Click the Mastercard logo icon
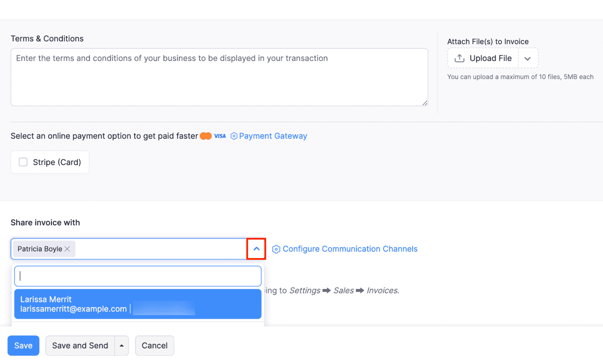This screenshot has height=364, width=603. pos(206,136)
